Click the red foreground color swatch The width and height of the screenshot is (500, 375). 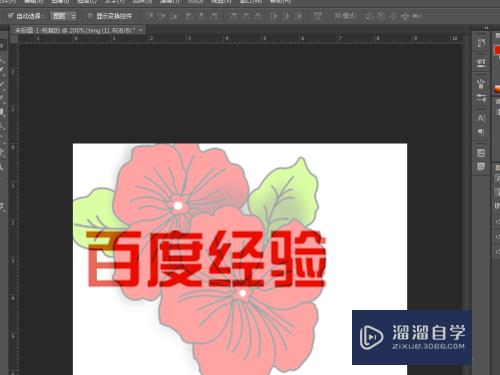(497, 50)
